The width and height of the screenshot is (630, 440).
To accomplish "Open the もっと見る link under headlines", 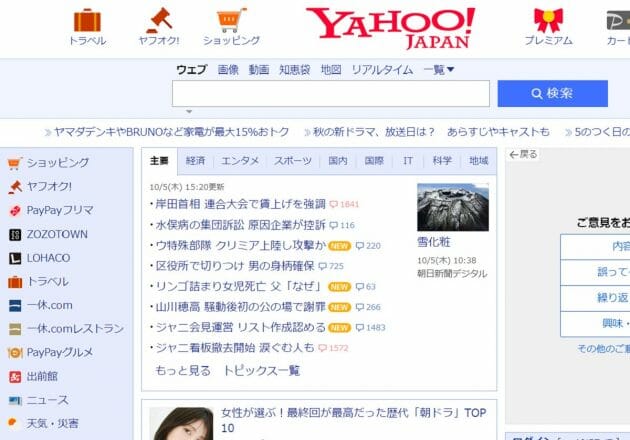I will (x=182, y=370).
